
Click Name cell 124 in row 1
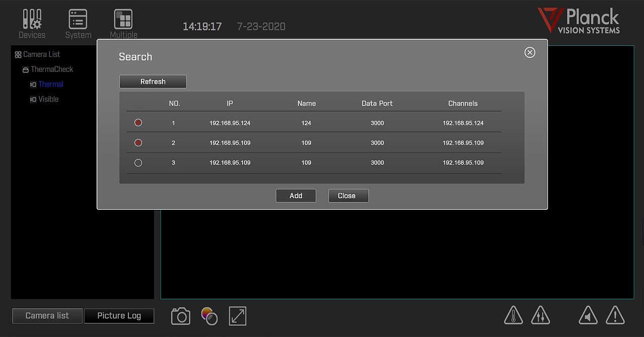306,123
